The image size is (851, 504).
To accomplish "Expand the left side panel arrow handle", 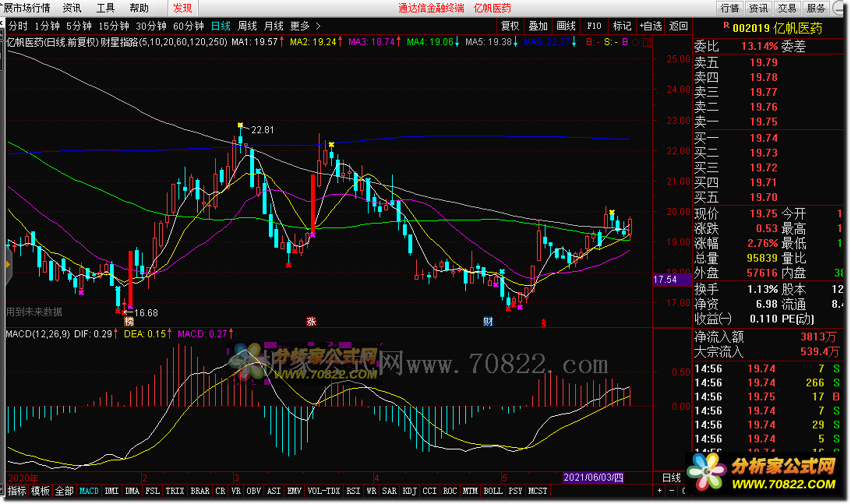I will pyautogui.click(x=8, y=265).
